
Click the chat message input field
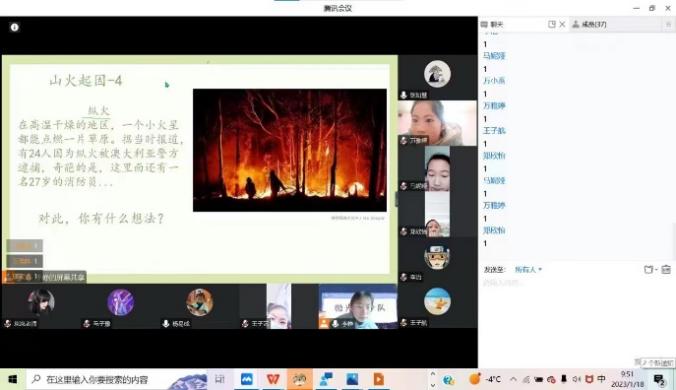pos(576,319)
